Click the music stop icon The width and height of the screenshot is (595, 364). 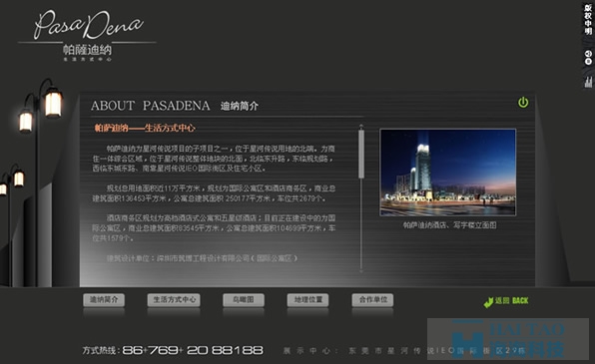pyautogui.click(x=588, y=61)
